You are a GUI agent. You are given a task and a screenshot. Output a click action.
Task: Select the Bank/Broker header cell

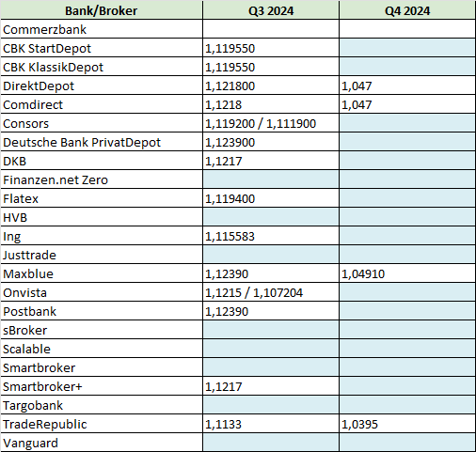tap(102, 10)
